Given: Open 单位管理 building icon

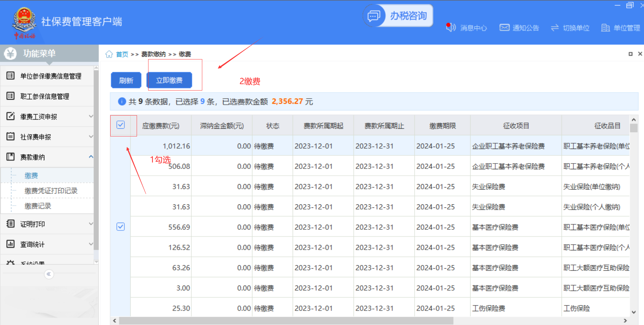Looking at the screenshot, I should 605,28.
